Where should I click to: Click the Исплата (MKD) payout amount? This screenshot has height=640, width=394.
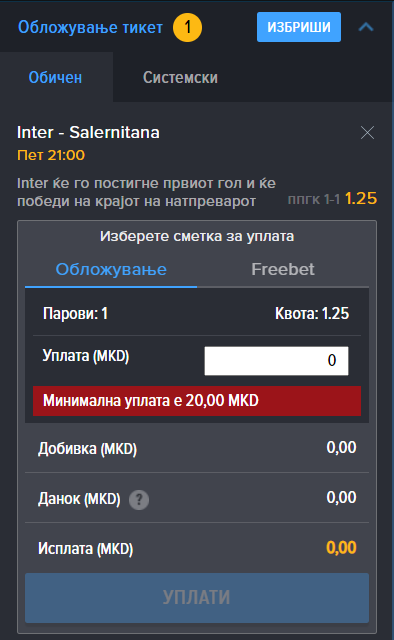click(341, 547)
